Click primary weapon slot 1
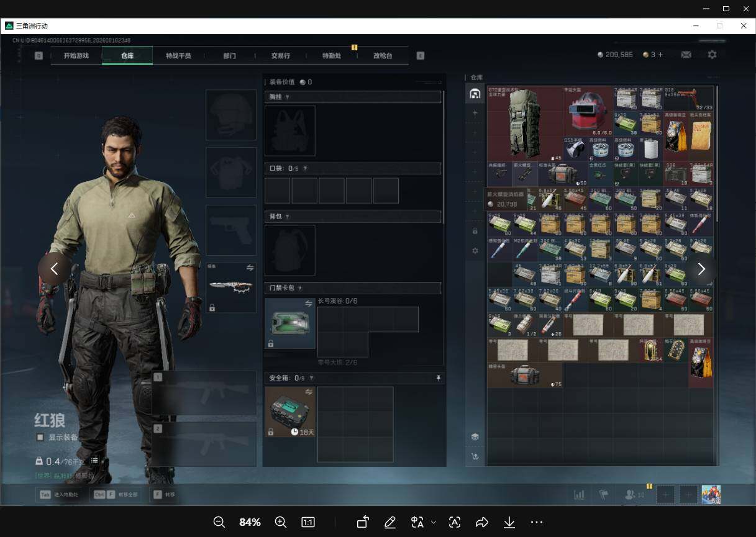 tap(204, 393)
